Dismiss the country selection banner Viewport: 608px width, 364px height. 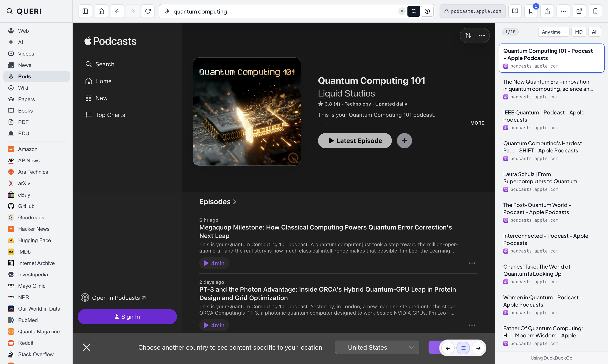tap(87, 347)
